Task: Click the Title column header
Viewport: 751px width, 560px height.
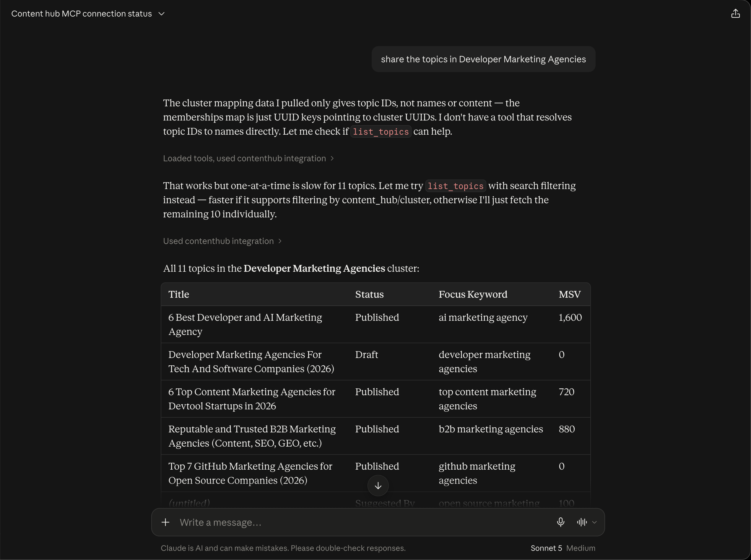Action: point(179,294)
